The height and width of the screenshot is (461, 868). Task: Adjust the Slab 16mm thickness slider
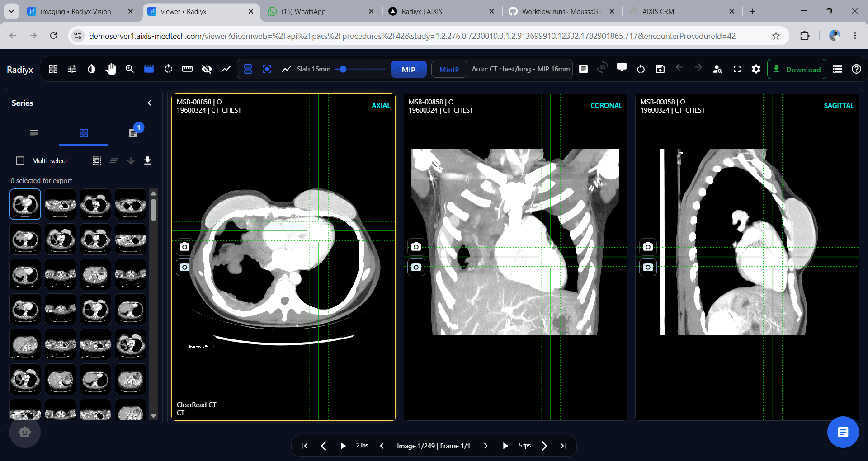coord(360,69)
